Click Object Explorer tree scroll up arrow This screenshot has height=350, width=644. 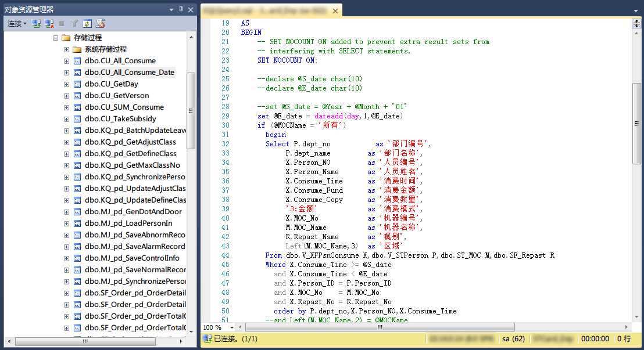[191, 37]
